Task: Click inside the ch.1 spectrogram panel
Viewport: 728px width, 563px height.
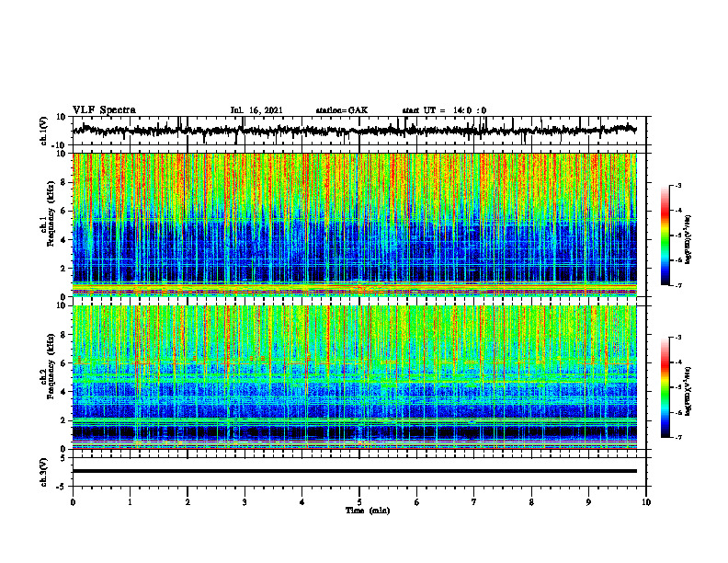Action: pyautogui.click(x=355, y=224)
